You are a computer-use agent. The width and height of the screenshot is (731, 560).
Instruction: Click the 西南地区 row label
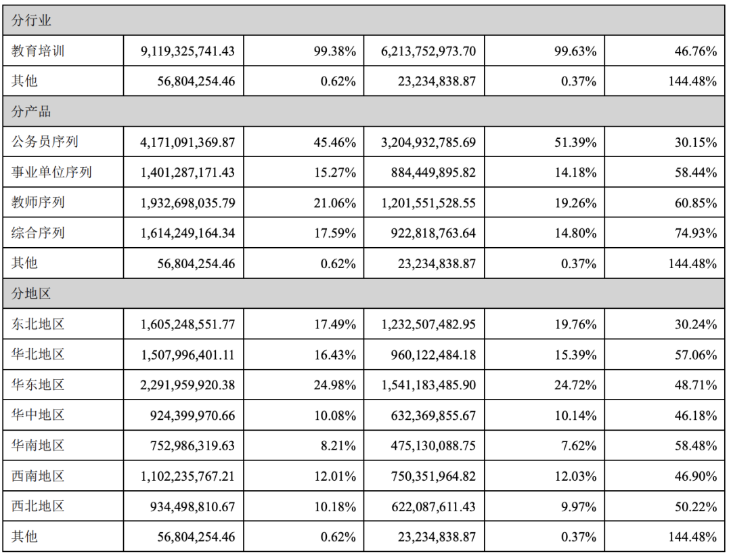39,476
